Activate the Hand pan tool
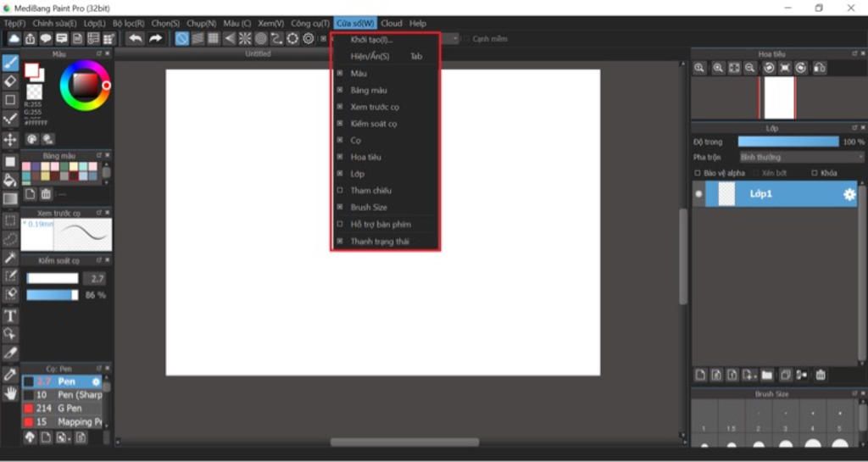Screen dimensions: 868x462 tap(10, 393)
